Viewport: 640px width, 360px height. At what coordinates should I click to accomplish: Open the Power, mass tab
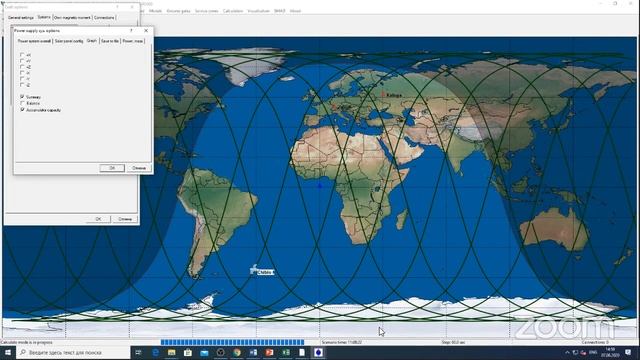coord(133,41)
